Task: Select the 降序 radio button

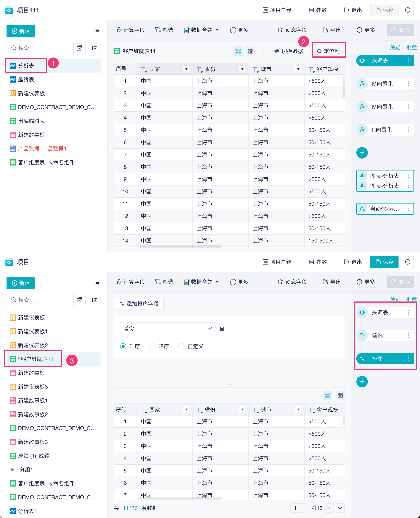Action: (x=152, y=346)
